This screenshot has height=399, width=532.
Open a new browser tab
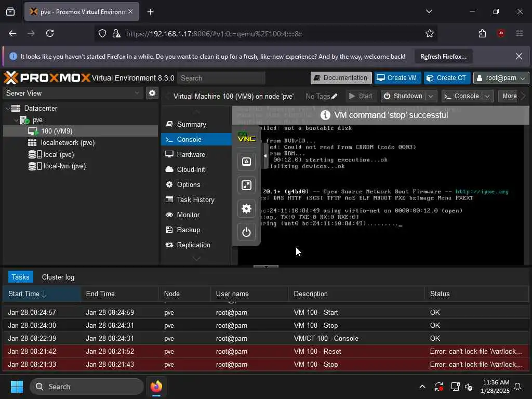click(150, 12)
